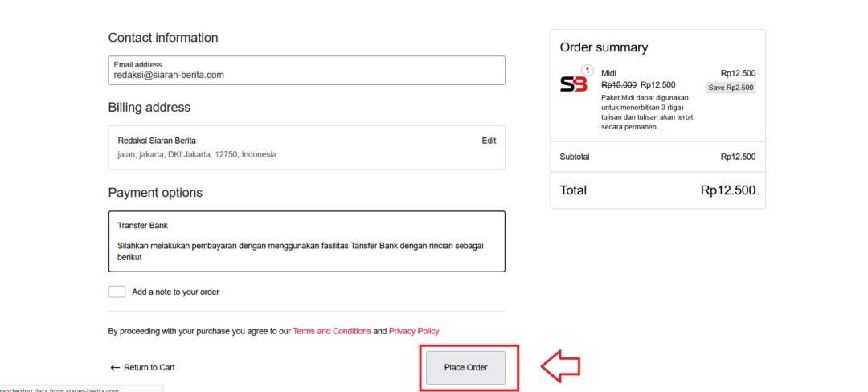Viewport: 868px width, 392px height.
Task: Click the Return to Cart text link
Action: [x=149, y=368]
